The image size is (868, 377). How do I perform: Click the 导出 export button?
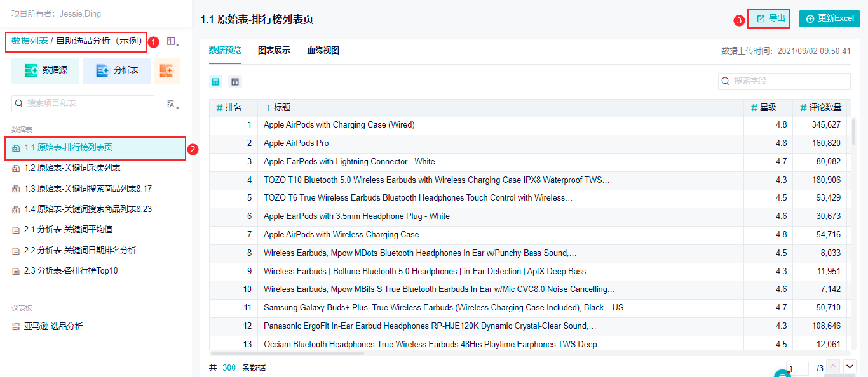click(x=769, y=18)
